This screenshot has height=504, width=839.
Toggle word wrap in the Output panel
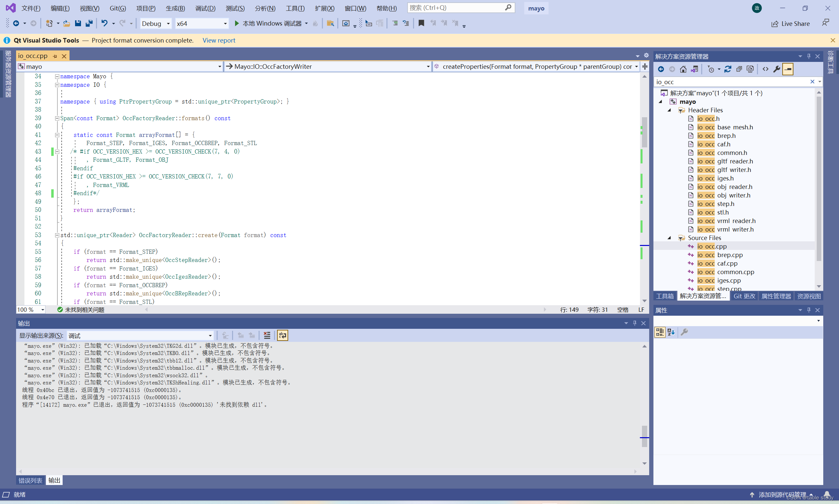click(x=283, y=336)
